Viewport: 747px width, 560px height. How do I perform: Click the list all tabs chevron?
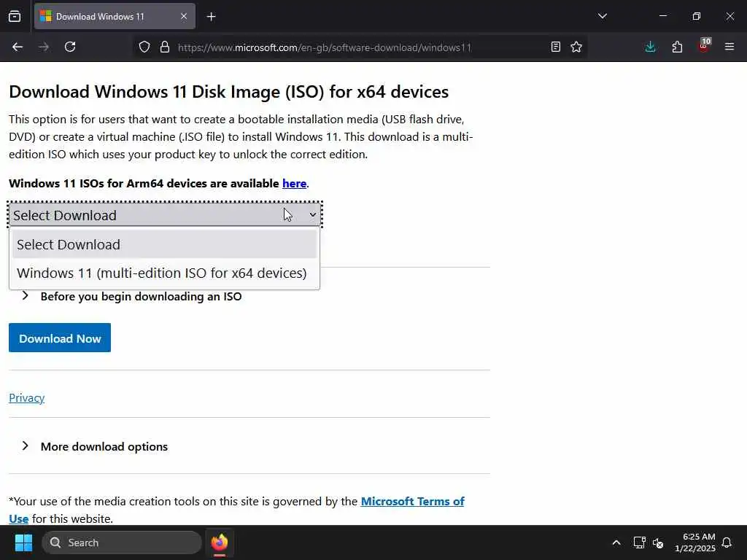(x=602, y=16)
